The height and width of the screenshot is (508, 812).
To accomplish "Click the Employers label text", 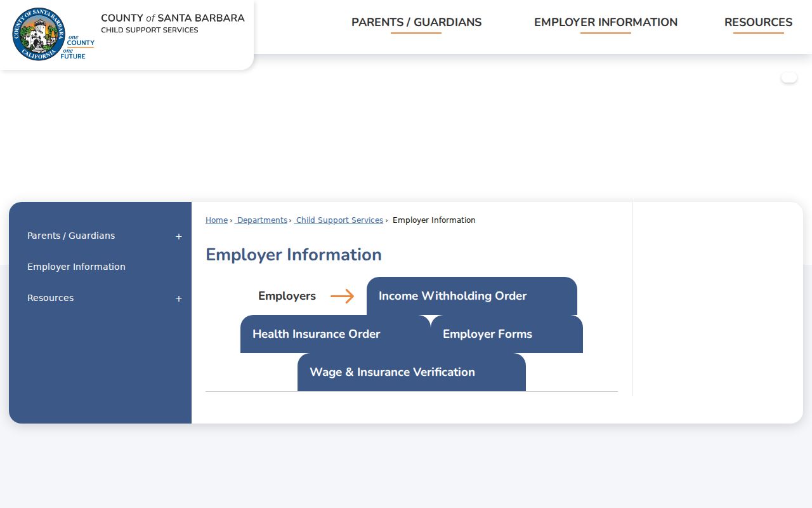I will (x=287, y=296).
